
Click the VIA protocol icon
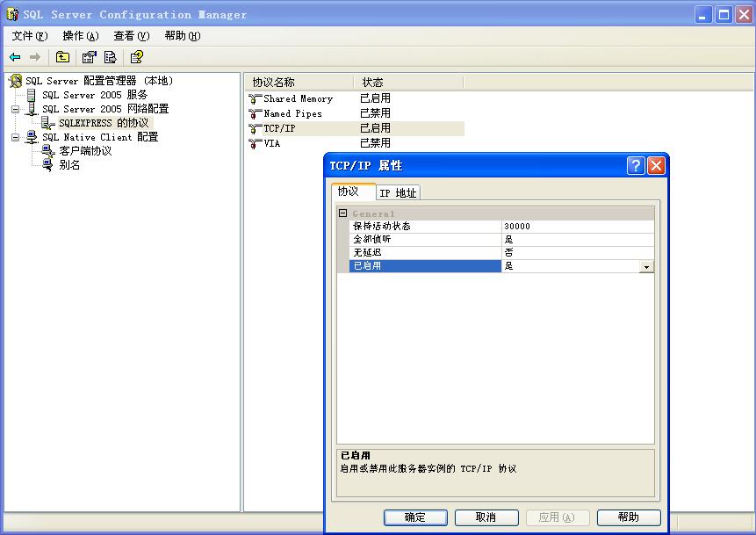[x=255, y=144]
